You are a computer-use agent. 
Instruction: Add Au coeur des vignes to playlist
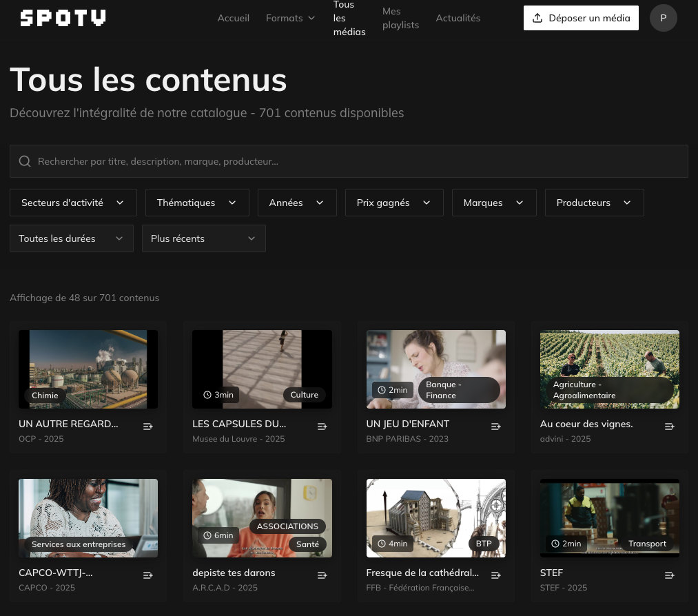669,427
